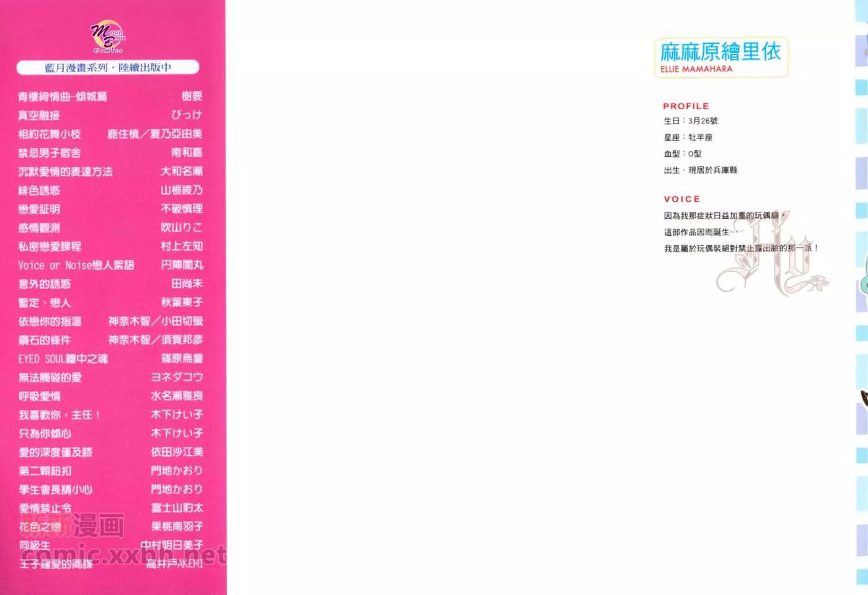Click the 無法觸碰的愛 title

click(x=50, y=378)
